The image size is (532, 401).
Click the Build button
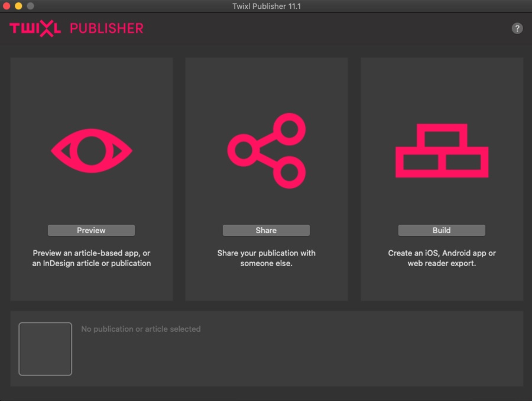tap(442, 230)
